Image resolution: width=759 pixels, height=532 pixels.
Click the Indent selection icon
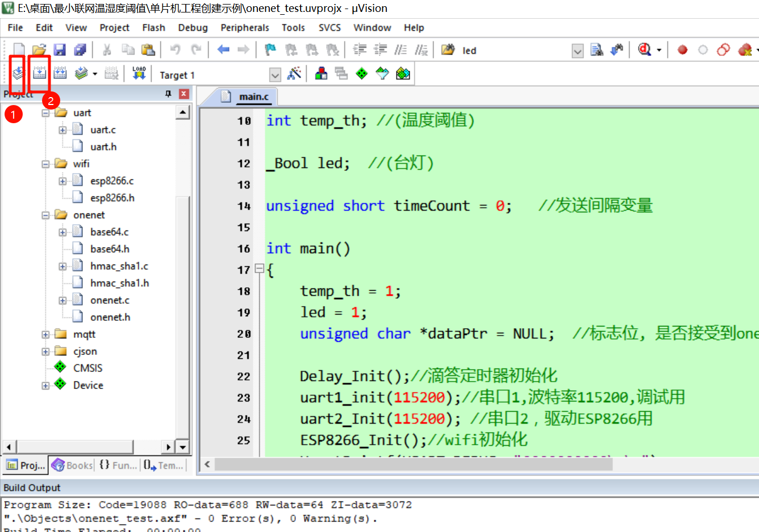coord(360,50)
